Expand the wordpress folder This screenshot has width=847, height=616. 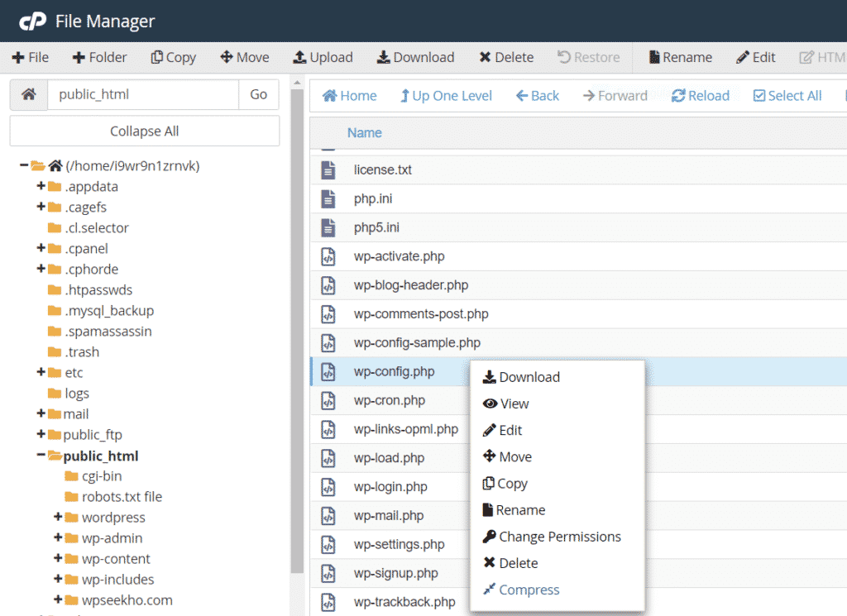(59, 517)
